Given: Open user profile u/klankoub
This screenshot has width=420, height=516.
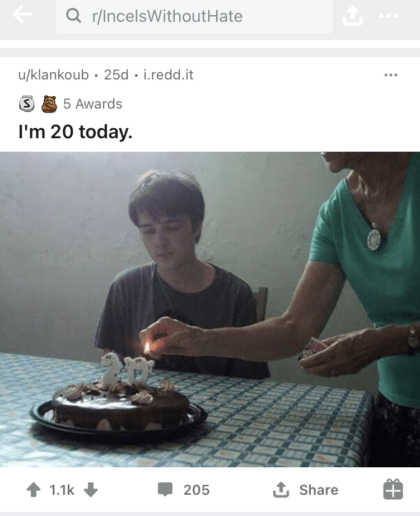Looking at the screenshot, I should coord(53,74).
